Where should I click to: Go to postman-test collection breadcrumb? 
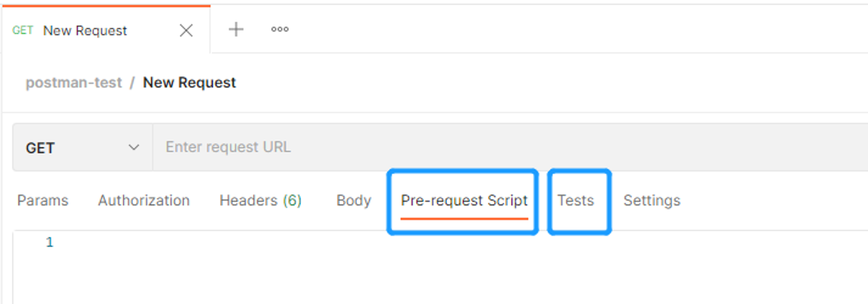[x=74, y=82]
